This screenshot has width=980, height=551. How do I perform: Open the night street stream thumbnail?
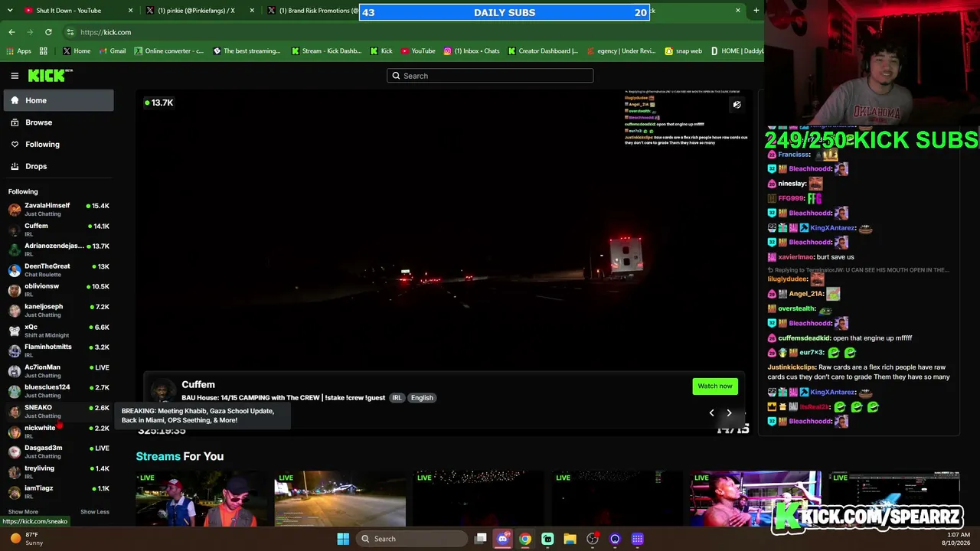(x=340, y=499)
